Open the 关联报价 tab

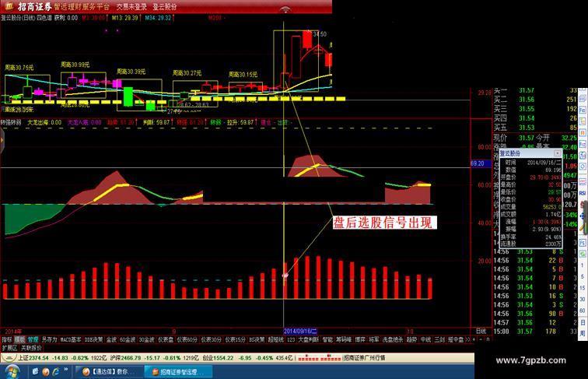tap(31, 349)
